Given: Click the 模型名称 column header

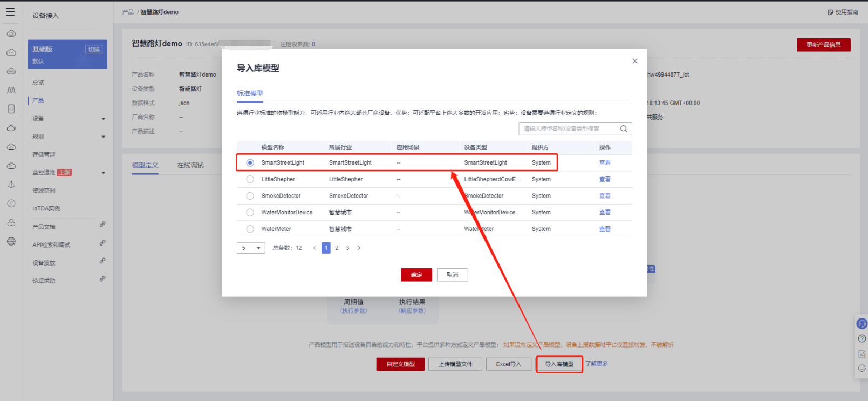Looking at the screenshot, I should click(x=273, y=147).
